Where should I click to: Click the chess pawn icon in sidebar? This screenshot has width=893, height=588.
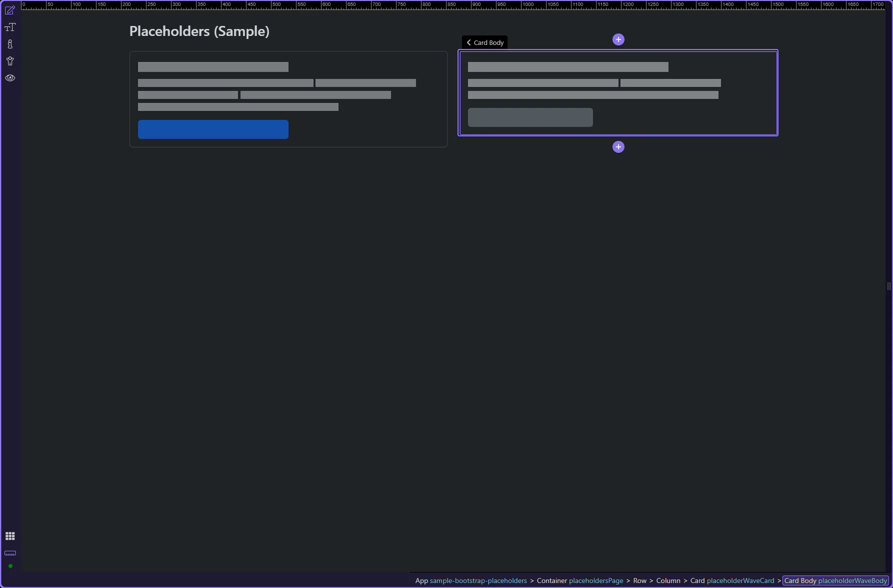tap(10, 44)
